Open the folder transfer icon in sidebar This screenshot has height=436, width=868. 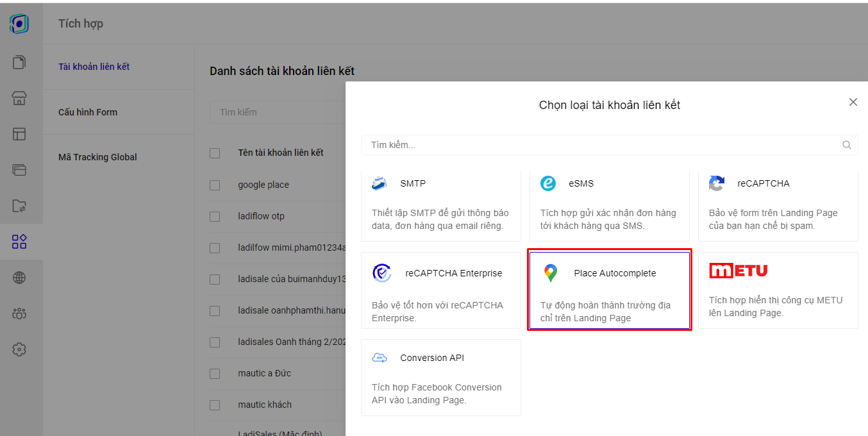click(19, 206)
